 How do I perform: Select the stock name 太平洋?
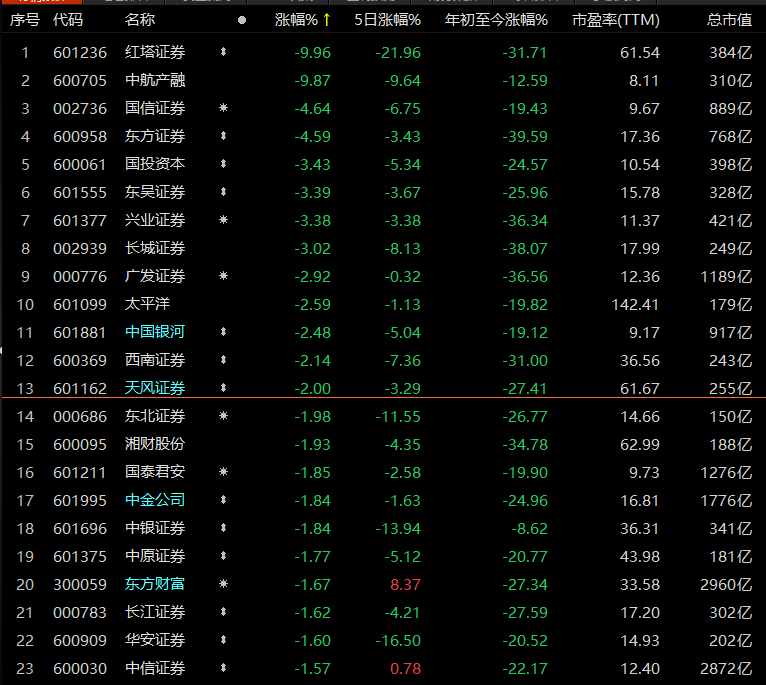(147, 304)
